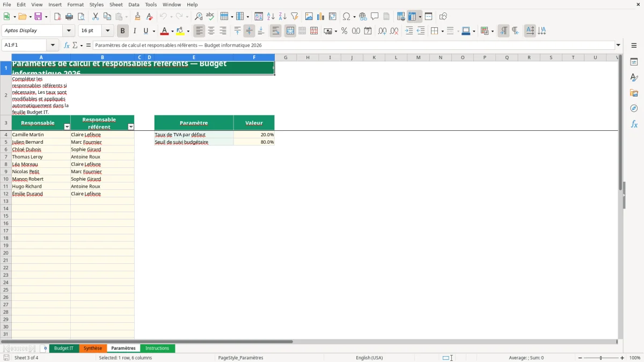Toggle Underline formatting
Screen dimensions: 644x362
[145, 31]
